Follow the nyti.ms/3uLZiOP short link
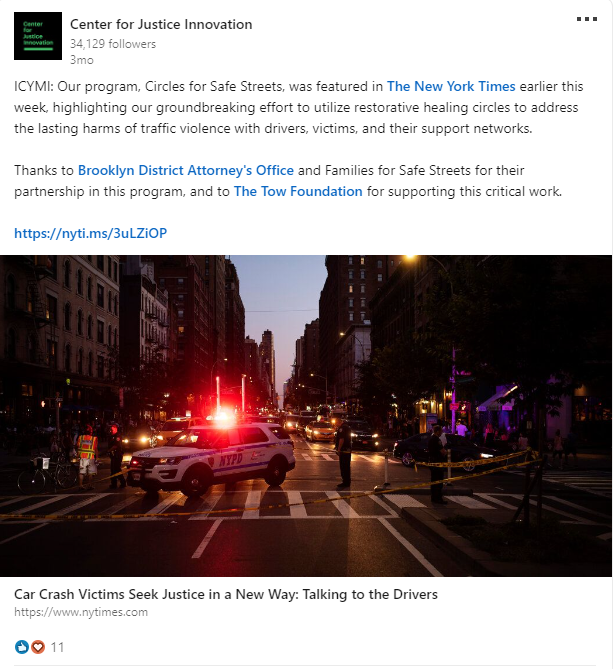Screen dimensions: 614x669 (90, 233)
